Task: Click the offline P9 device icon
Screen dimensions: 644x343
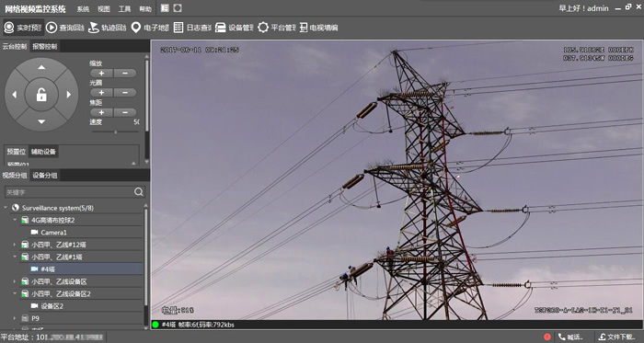Action: [x=25, y=318]
